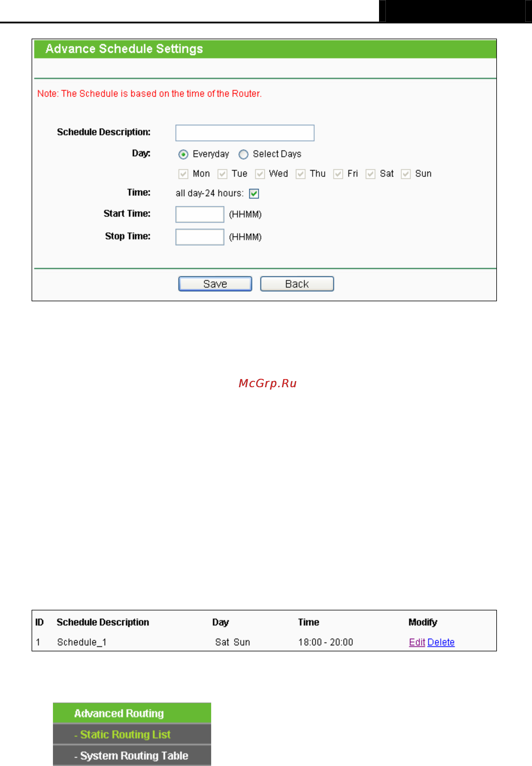Image resolution: width=532 pixels, height=766 pixels.
Task: Toggle the Wed checkbox
Action: (x=260, y=174)
